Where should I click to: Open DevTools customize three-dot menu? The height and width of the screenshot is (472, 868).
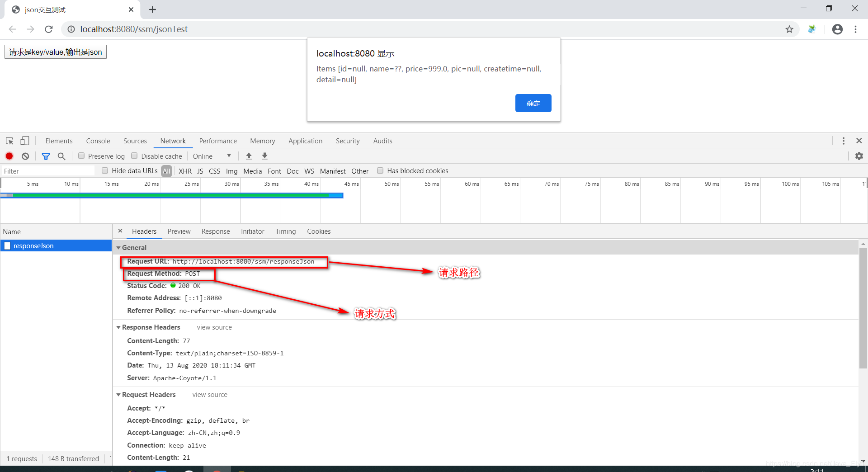pos(844,141)
